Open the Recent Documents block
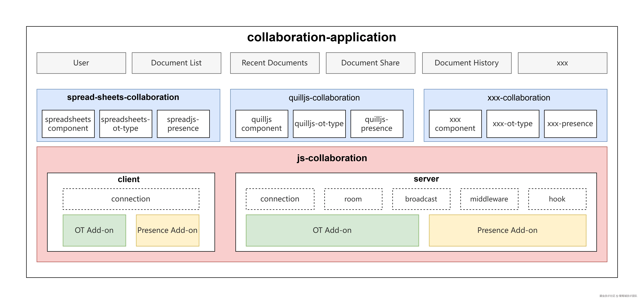Image resolution: width=644 pixels, height=304 pixels. [275, 63]
